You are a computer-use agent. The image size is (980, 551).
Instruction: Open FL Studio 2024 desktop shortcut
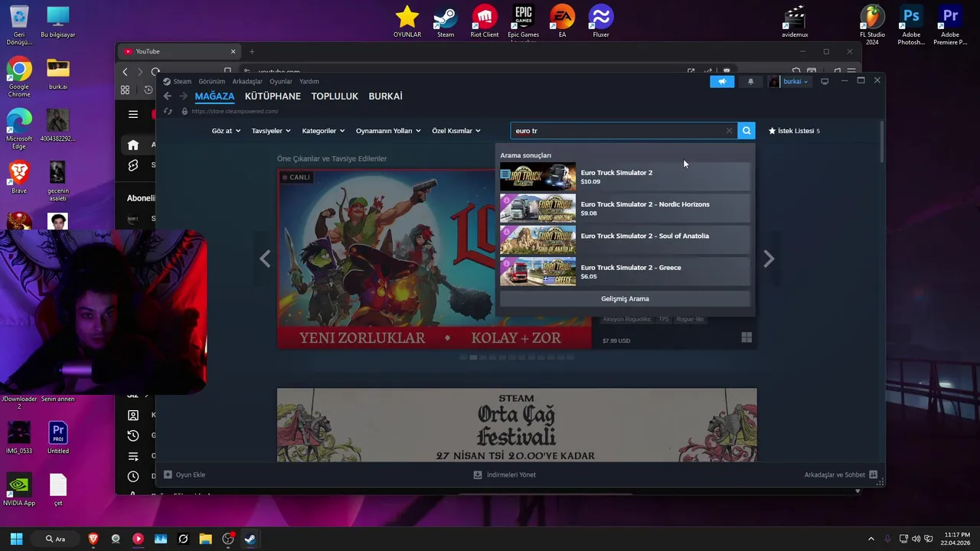pos(872,24)
